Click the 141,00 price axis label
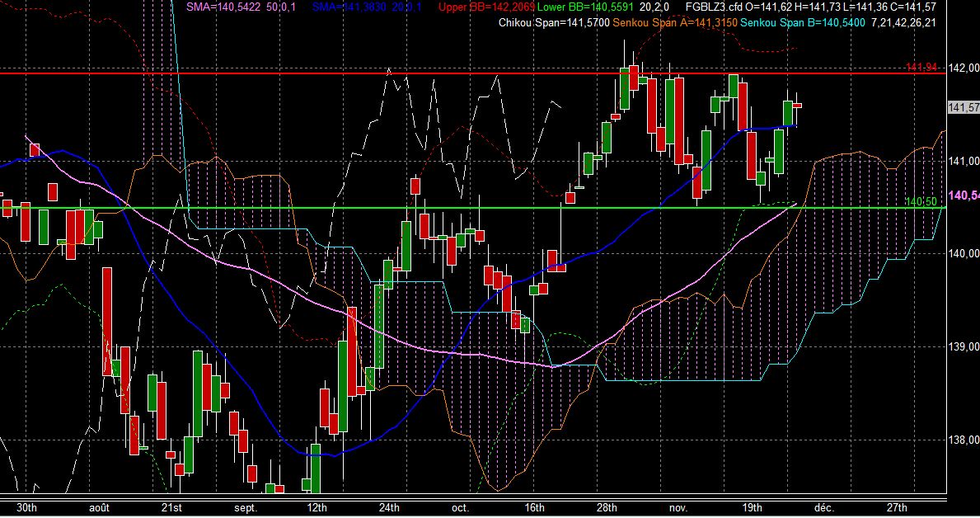This screenshot has width=980, height=518. pyautogui.click(x=964, y=162)
